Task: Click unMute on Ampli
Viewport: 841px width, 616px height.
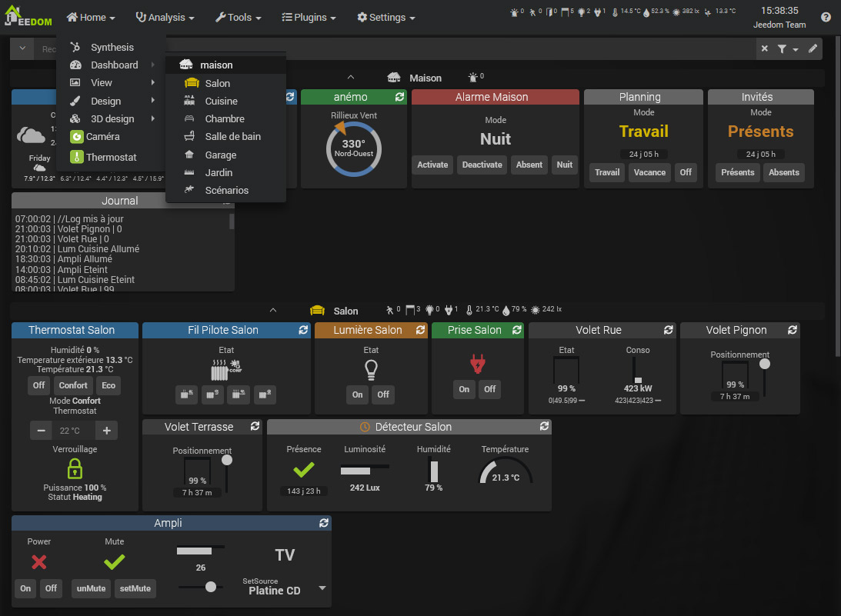Action: [x=92, y=588]
